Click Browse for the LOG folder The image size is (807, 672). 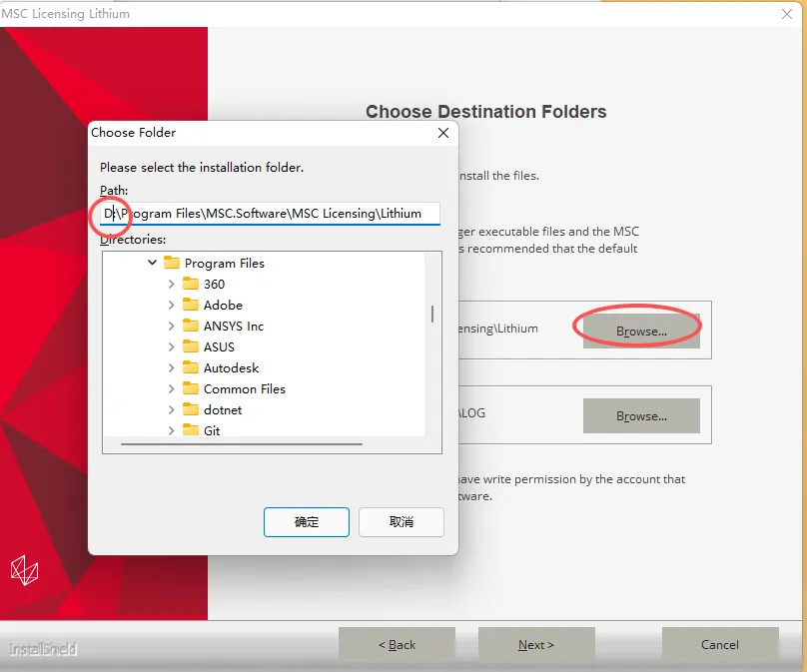(641, 415)
